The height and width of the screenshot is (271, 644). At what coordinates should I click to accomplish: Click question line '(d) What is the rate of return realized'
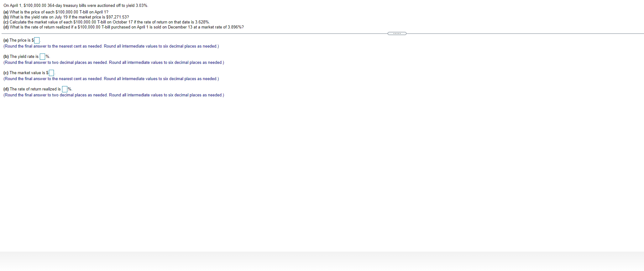tap(123, 27)
